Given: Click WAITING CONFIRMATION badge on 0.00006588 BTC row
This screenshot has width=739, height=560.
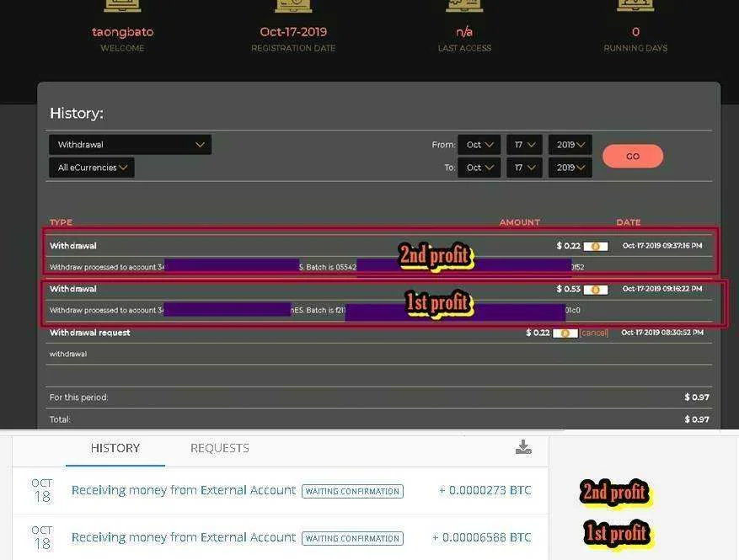Looking at the screenshot, I should (352, 538).
